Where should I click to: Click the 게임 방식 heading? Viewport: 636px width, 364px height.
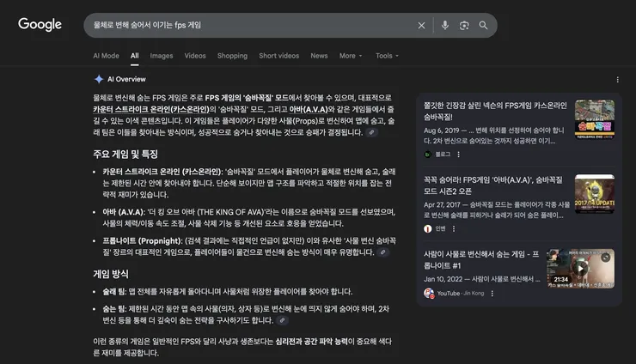tap(111, 274)
